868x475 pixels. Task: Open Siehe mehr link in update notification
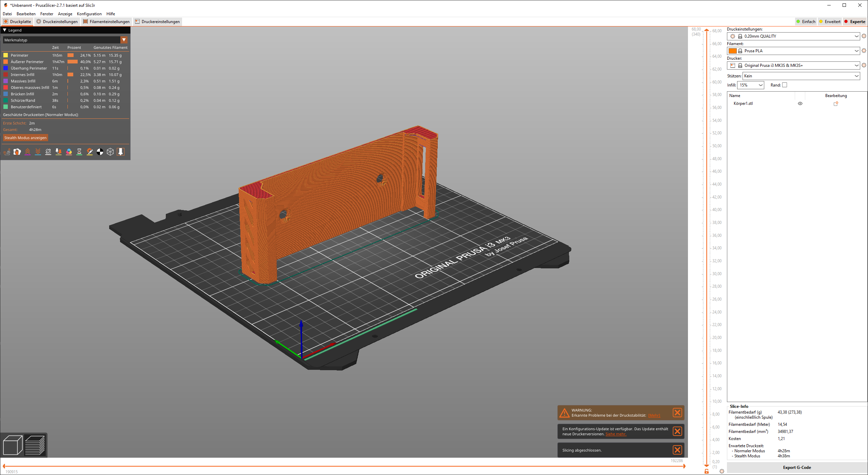[616, 434]
